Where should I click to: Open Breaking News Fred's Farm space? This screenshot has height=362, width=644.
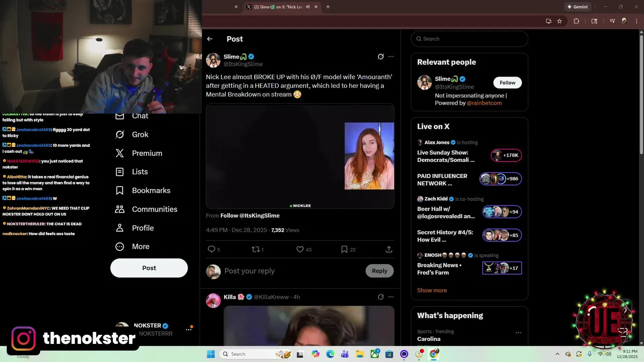tap(439, 269)
